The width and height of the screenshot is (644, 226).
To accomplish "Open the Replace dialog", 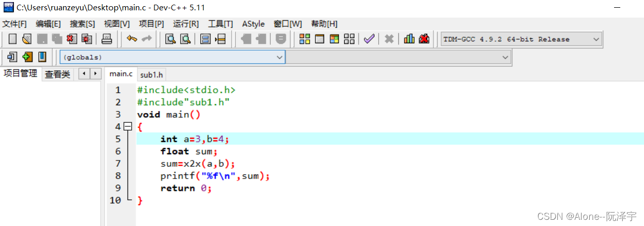I will tap(185, 39).
